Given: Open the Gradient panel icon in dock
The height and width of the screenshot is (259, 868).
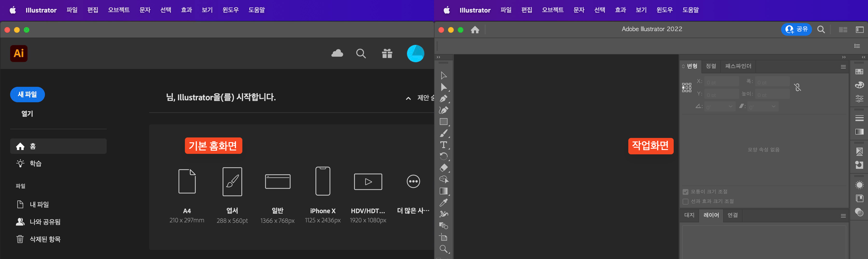Looking at the screenshot, I should (859, 132).
